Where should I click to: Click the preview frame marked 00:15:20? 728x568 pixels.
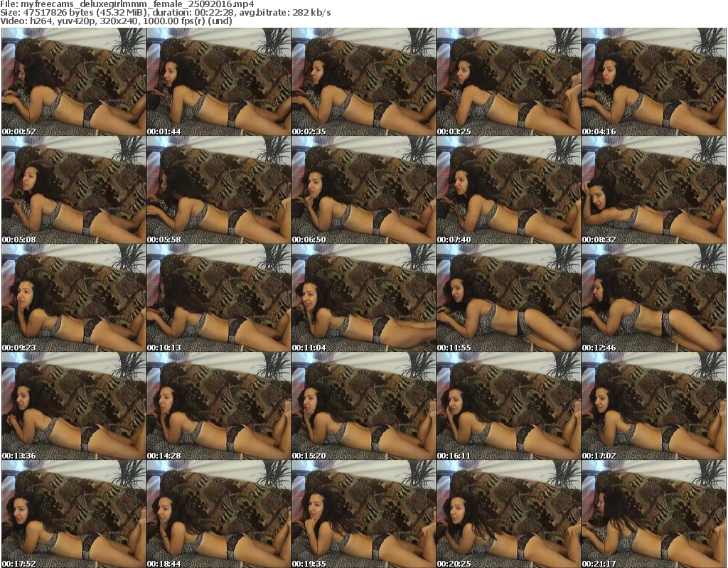coord(363,406)
